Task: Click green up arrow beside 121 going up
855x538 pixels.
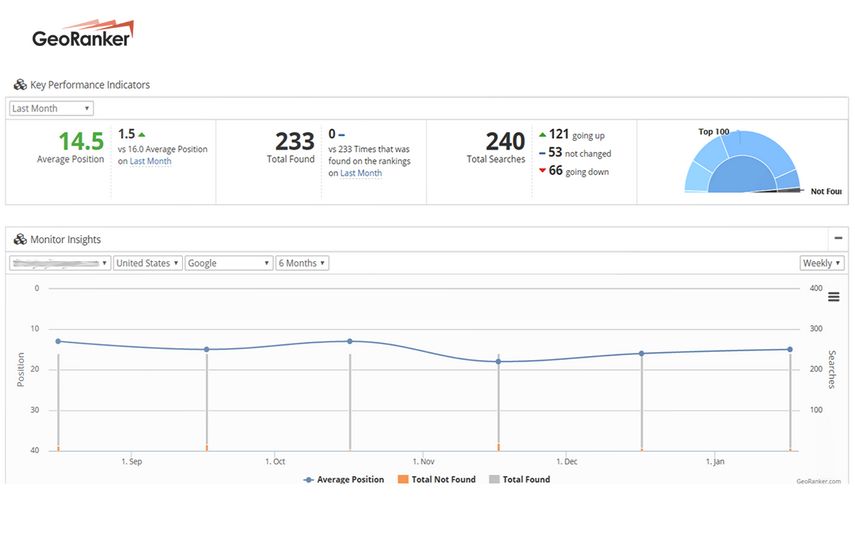Action: (x=543, y=135)
